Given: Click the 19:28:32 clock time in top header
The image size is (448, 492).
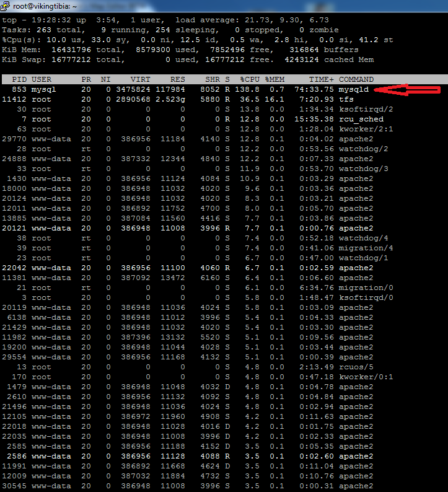Looking at the screenshot, I should (x=51, y=20).
